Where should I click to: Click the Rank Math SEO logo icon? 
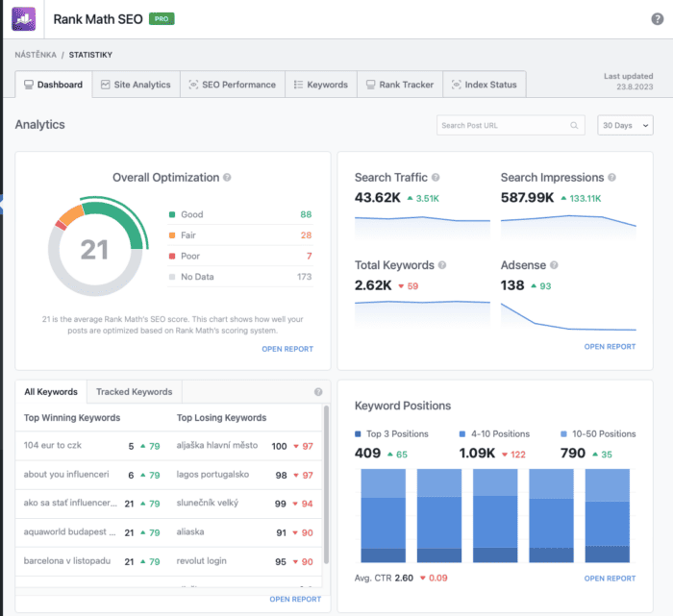pos(24,18)
